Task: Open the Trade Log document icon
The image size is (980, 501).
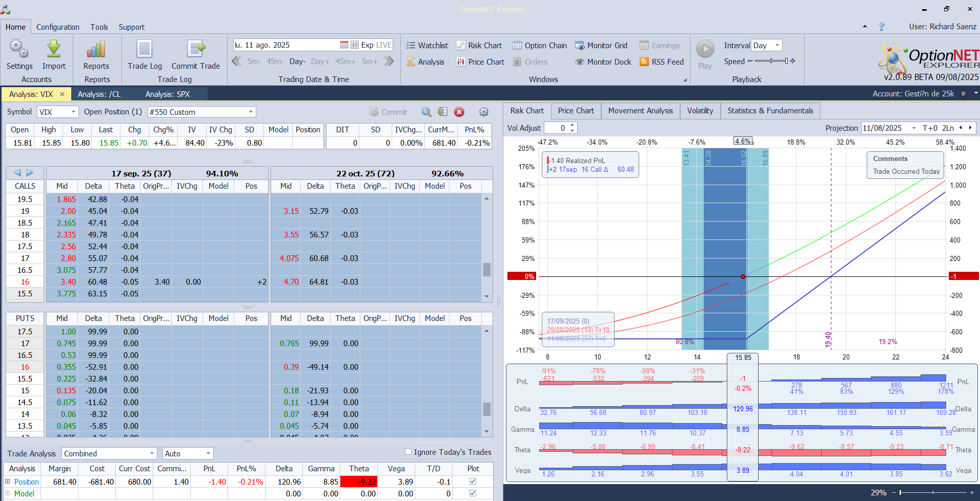Action: 145,49
